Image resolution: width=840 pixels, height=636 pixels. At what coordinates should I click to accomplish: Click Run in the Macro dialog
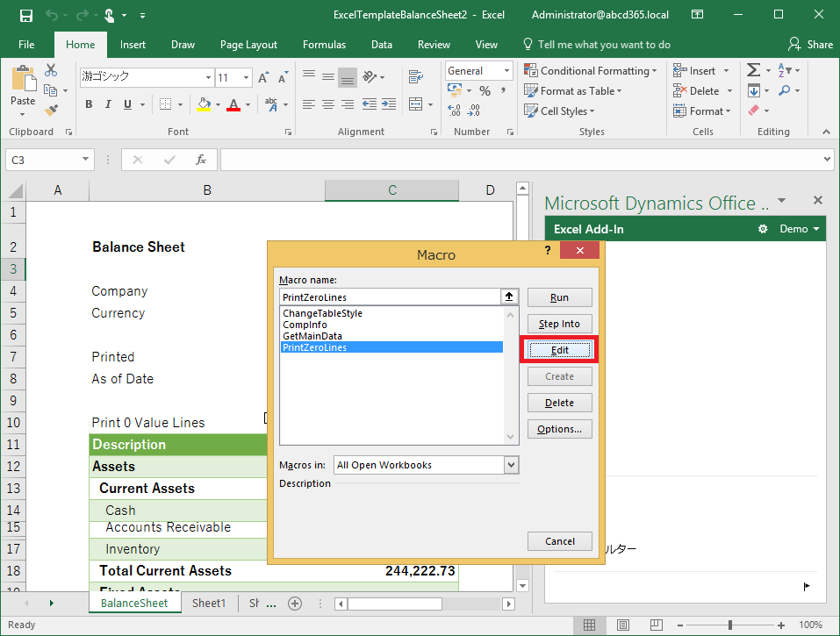click(559, 297)
